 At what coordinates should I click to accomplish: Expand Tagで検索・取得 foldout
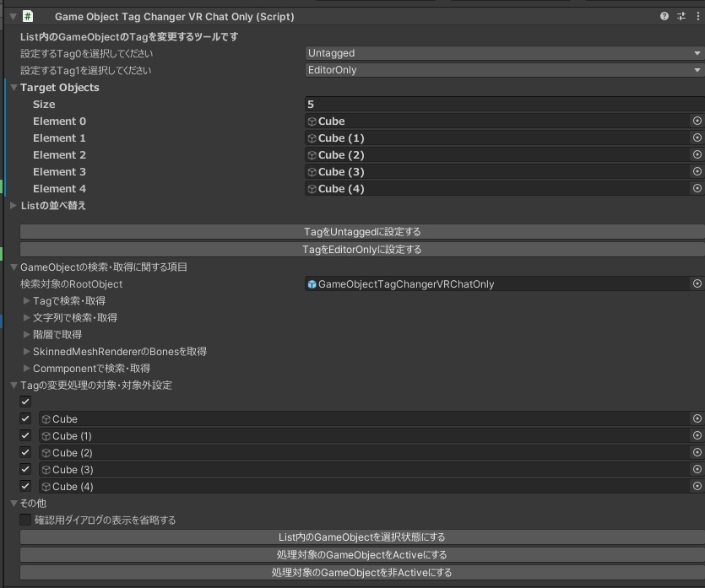[26, 300]
